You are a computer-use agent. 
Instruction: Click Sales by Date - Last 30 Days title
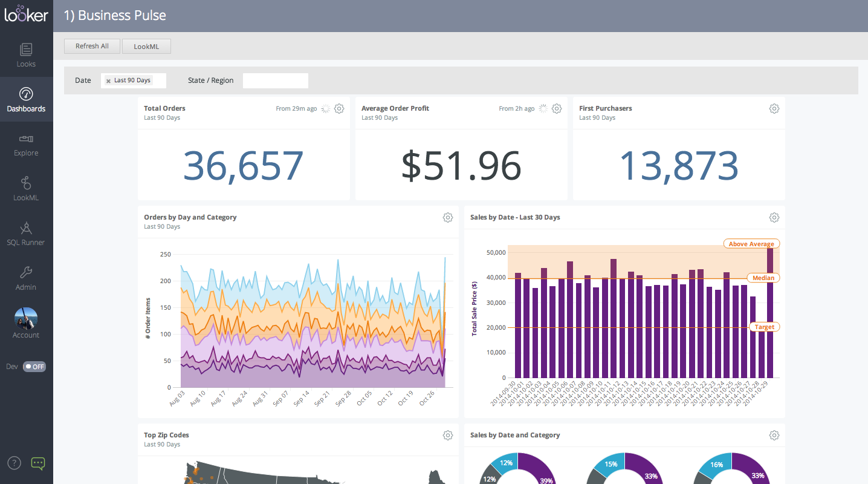(515, 217)
